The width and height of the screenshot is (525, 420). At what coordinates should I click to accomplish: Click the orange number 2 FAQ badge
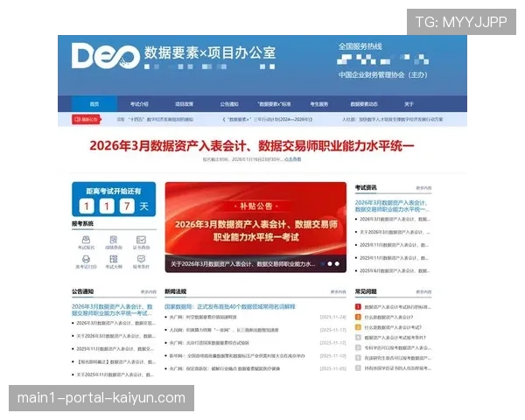click(x=358, y=317)
